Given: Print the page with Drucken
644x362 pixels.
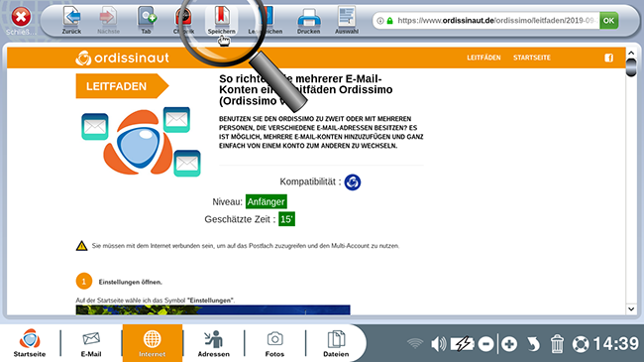Looking at the screenshot, I should [308, 21].
